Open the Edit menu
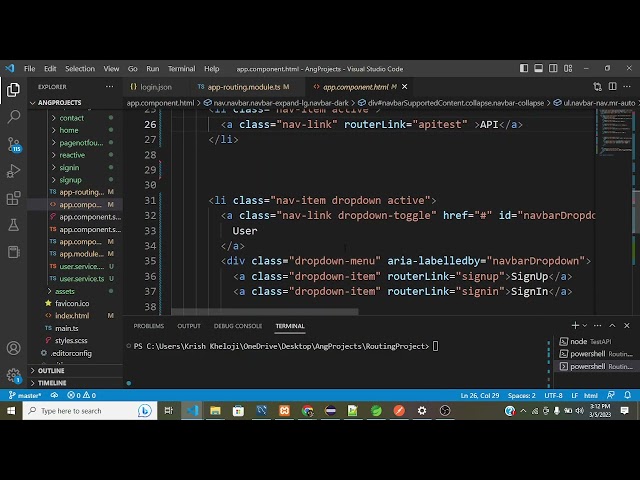The height and width of the screenshot is (480, 640). point(50,69)
